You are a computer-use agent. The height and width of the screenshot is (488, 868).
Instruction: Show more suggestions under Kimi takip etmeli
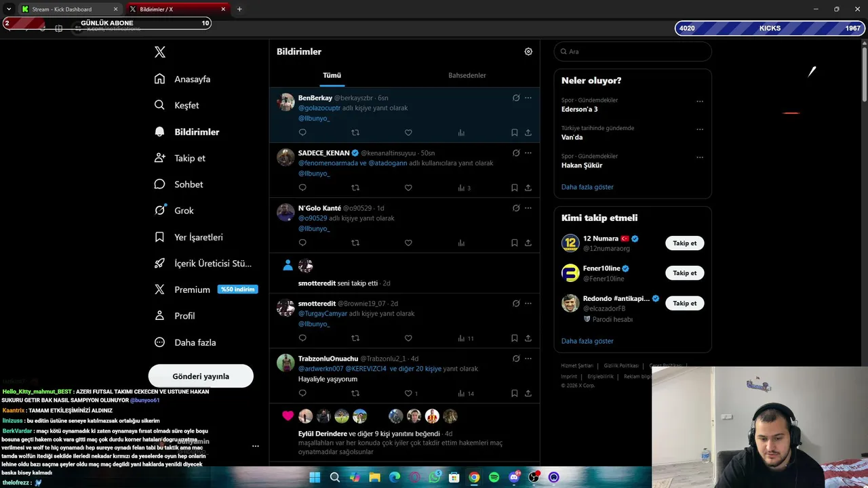[587, 341]
